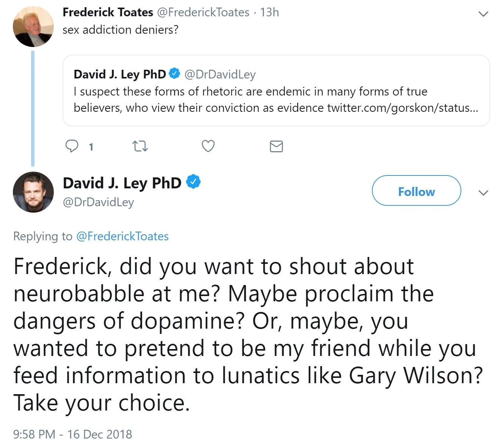Open David J. Ley's profile picture
Image resolution: width=495 pixels, height=448 pixels.
point(33,192)
